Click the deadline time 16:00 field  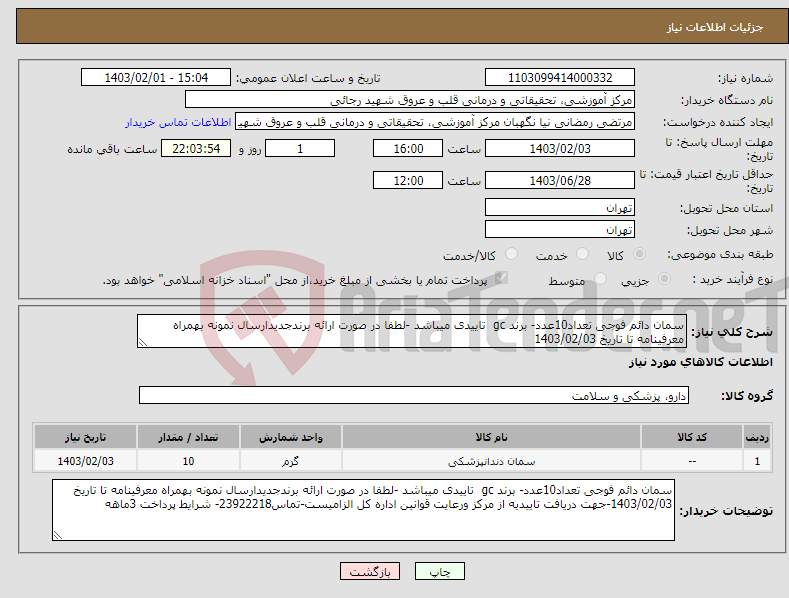click(x=408, y=148)
